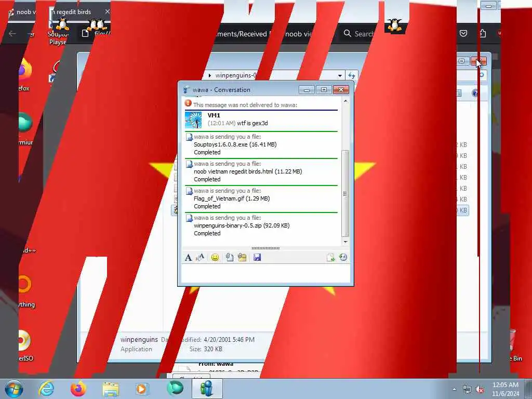Screen dimensions: 532x399
Task: Click the pair of penguins on the tab bar
Action: click(97, 24)
